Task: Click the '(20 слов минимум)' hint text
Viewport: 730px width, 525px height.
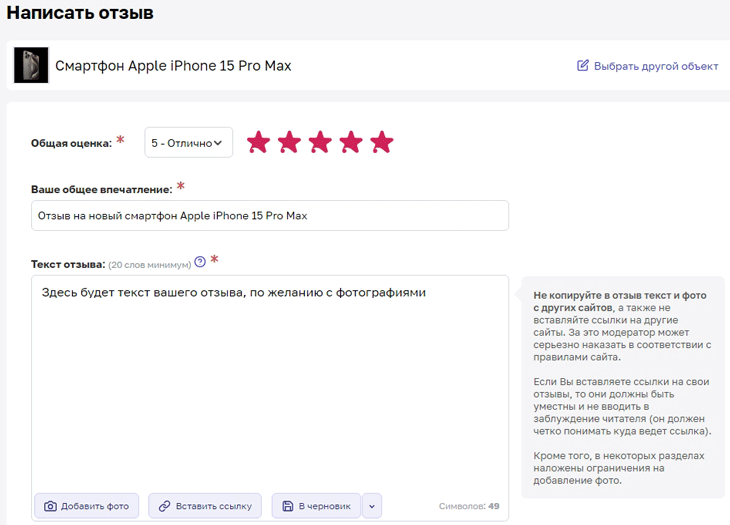Action: [150, 265]
